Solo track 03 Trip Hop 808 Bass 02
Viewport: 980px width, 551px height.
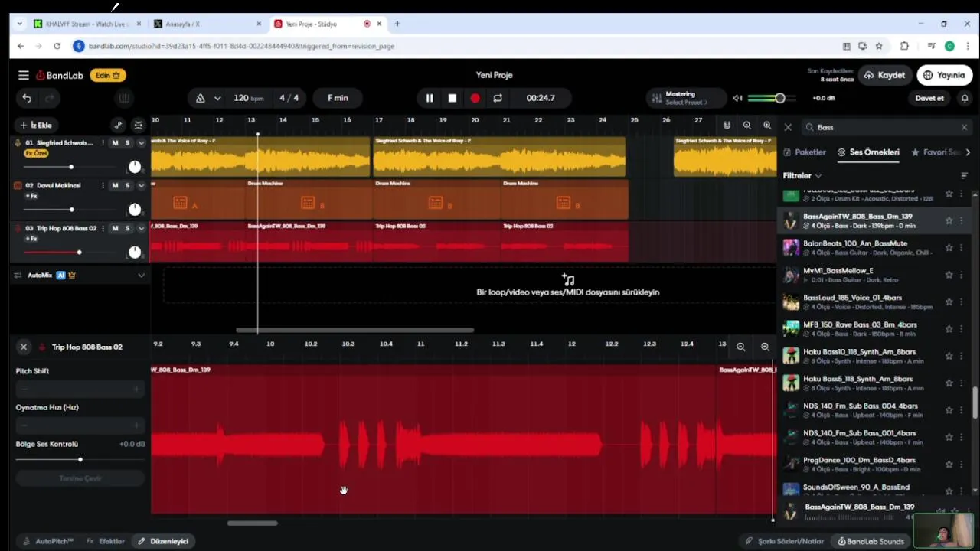point(128,228)
